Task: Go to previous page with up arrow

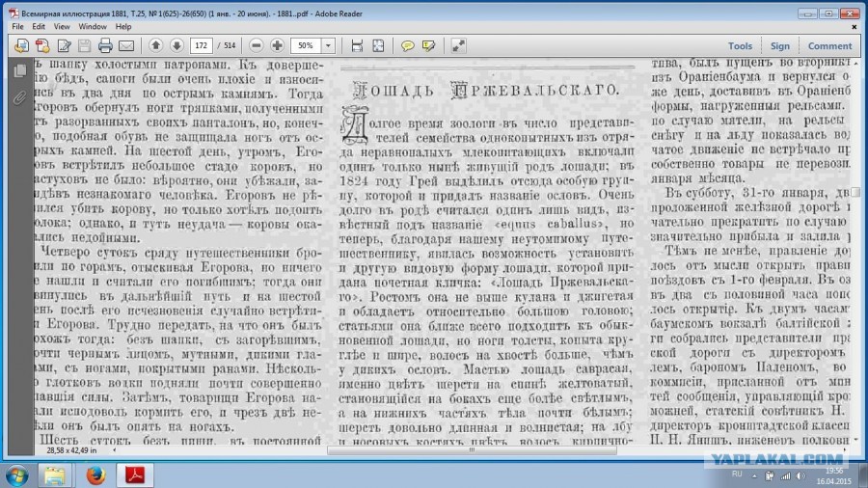Action: 155,45
